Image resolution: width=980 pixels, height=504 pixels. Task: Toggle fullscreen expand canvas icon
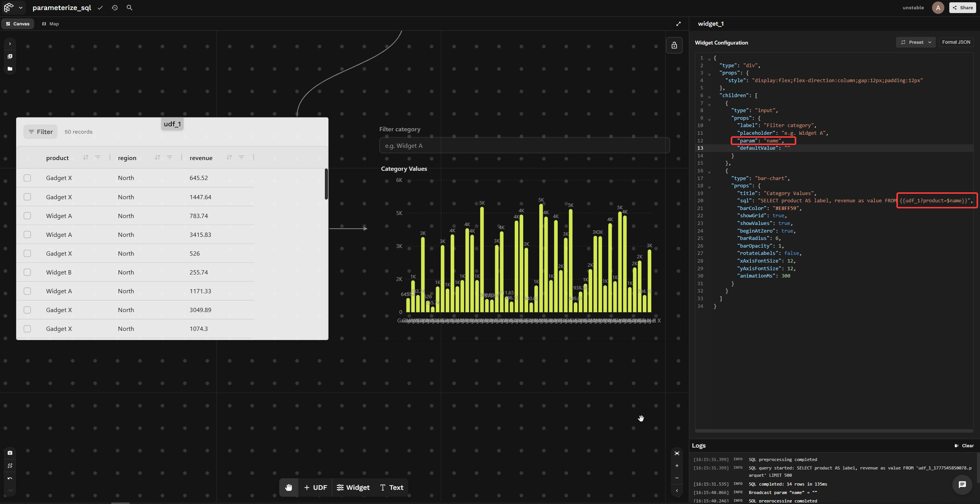(678, 24)
